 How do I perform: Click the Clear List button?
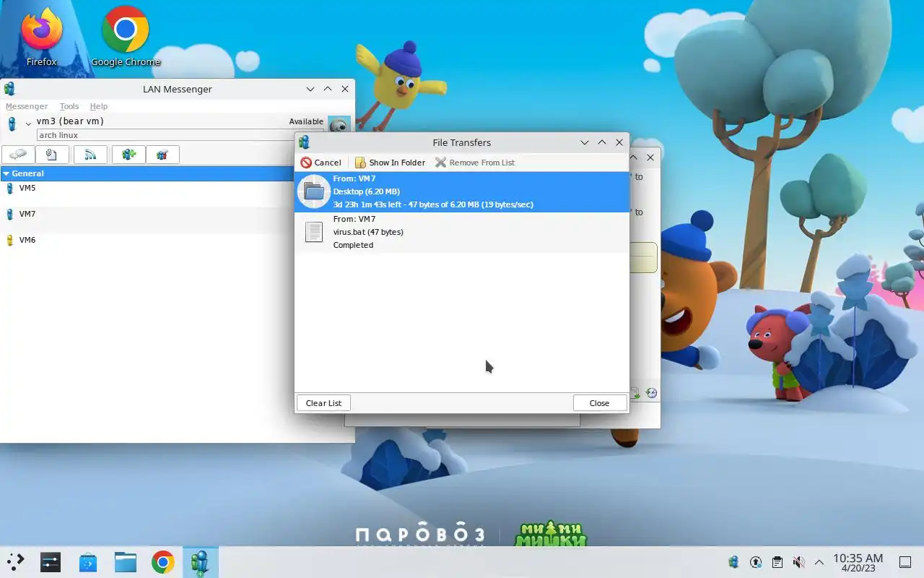[323, 403]
